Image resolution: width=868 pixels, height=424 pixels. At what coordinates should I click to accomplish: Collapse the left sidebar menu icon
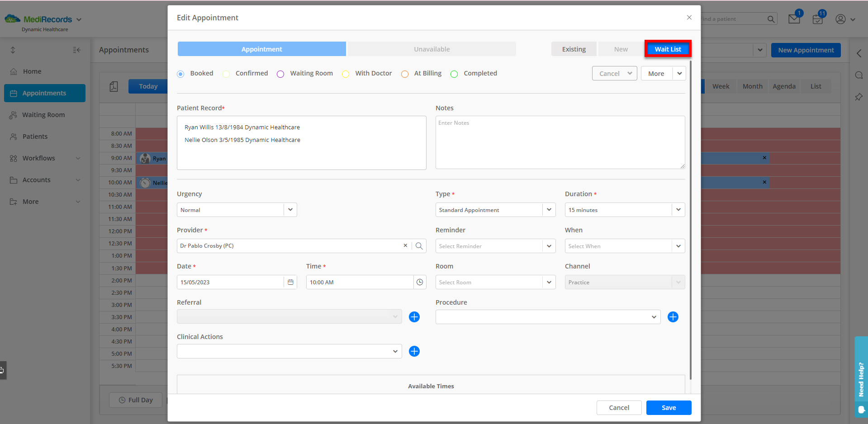coord(77,50)
